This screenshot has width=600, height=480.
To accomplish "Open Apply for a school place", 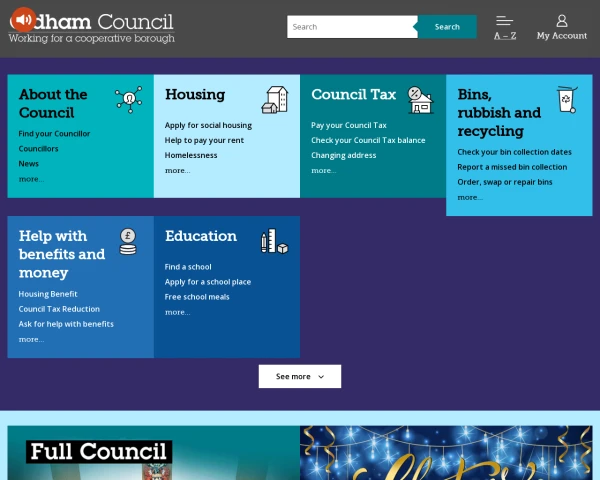I will click(208, 282).
